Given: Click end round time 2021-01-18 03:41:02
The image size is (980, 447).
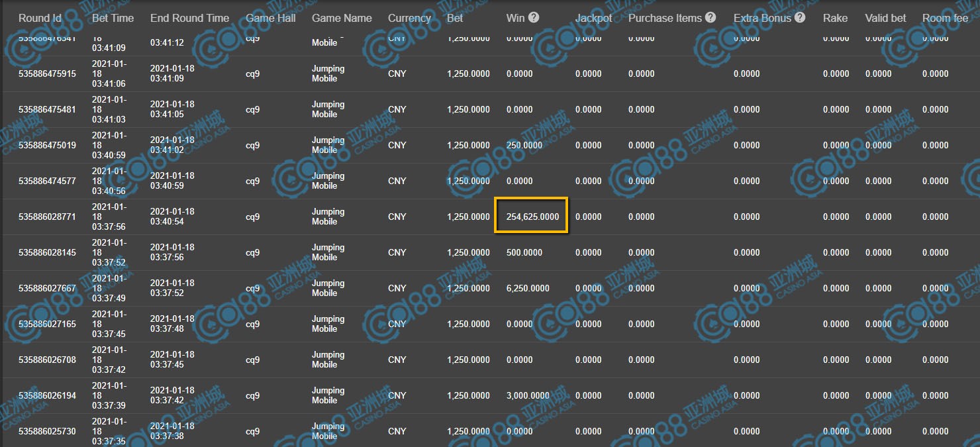Looking at the screenshot, I should coord(172,145).
